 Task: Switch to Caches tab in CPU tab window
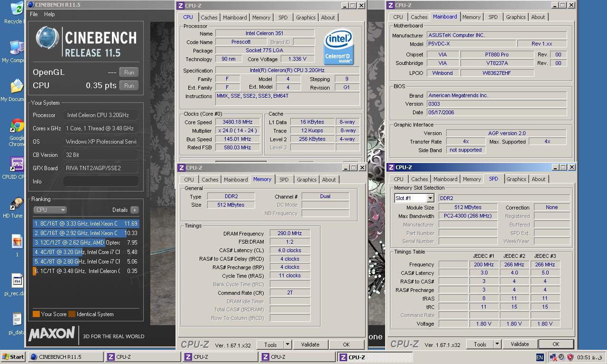click(209, 18)
